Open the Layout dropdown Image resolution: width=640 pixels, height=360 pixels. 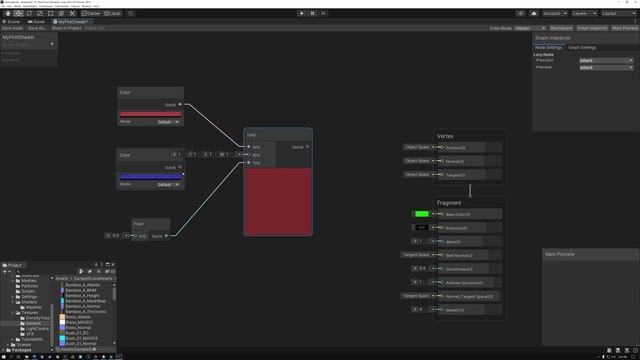pyautogui.click(x=618, y=13)
